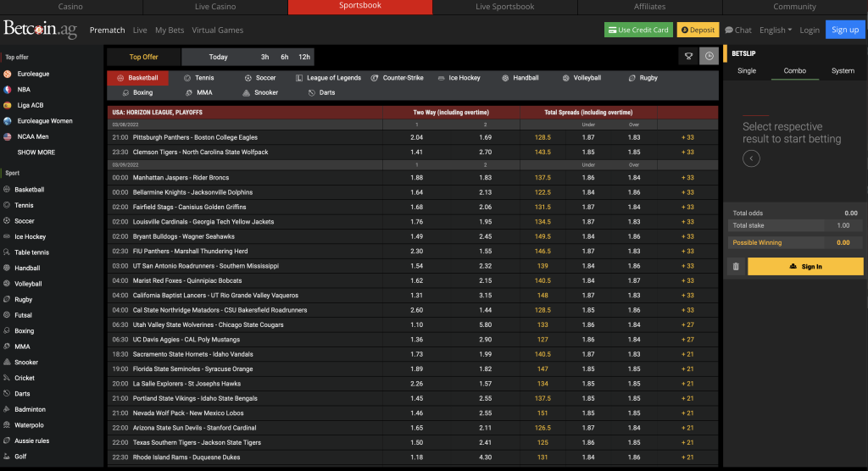Select the Boxing sport chip
Image resolution: width=868 pixels, height=471 pixels.
tap(137, 93)
